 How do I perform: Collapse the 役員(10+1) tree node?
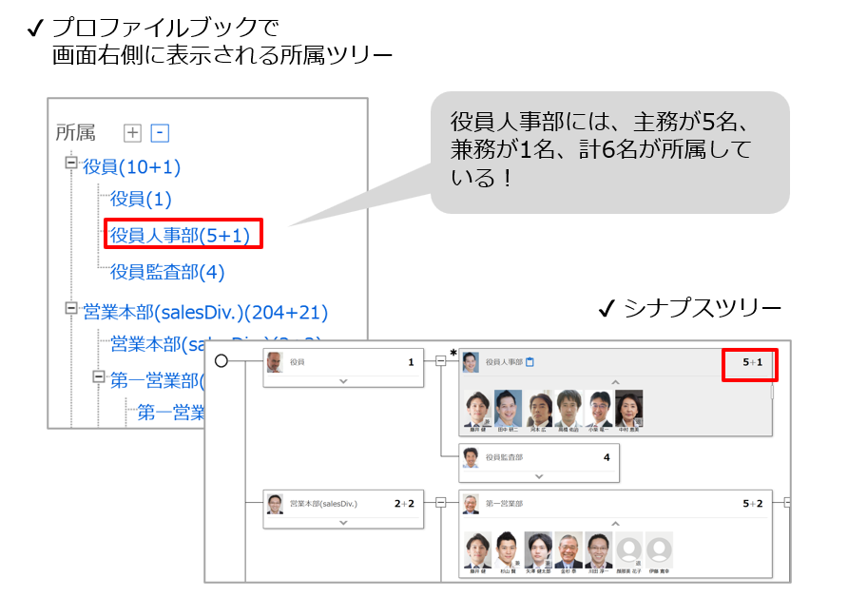pos(71,163)
